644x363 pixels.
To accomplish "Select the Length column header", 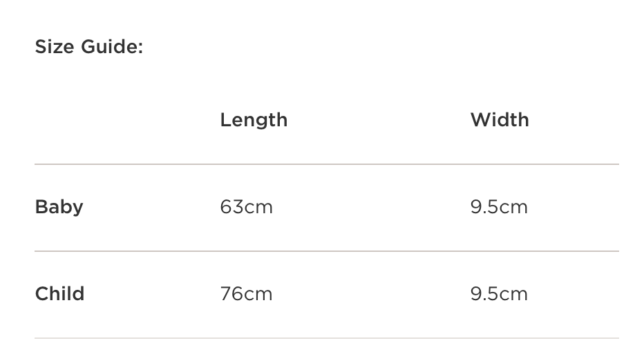I will (x=254, y=120).
